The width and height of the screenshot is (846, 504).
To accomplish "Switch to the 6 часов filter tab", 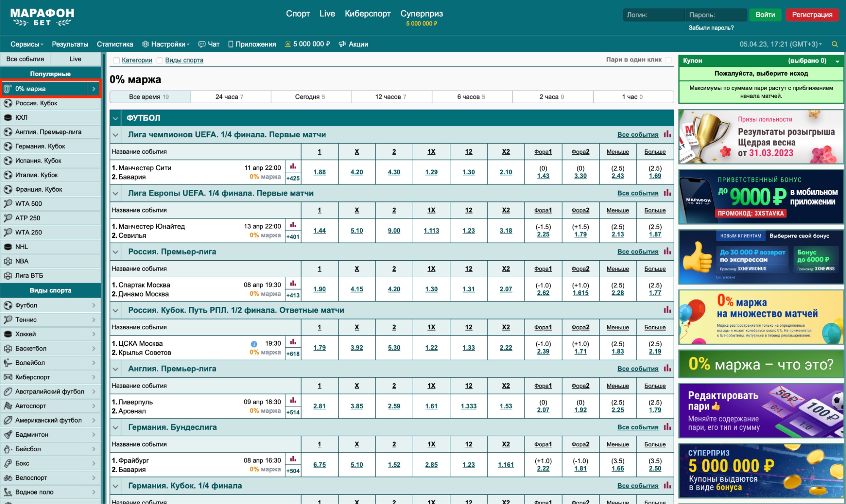I will click(472, 96).
